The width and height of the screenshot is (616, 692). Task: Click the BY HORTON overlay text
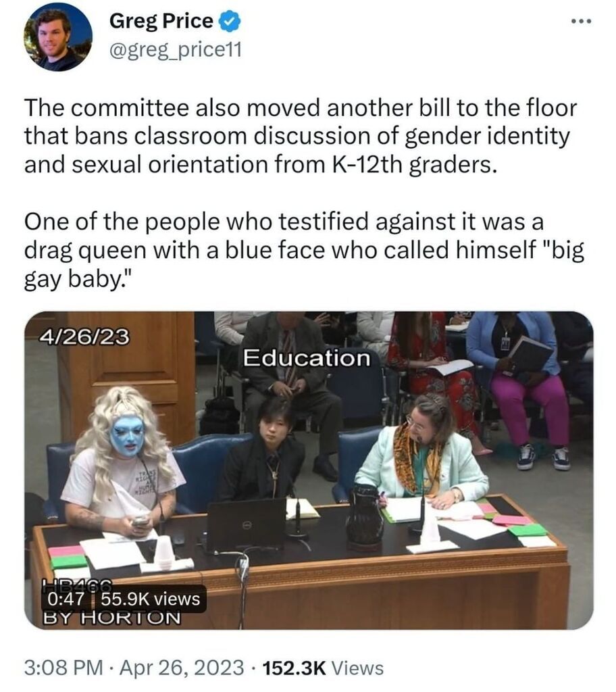pos(111,618)
